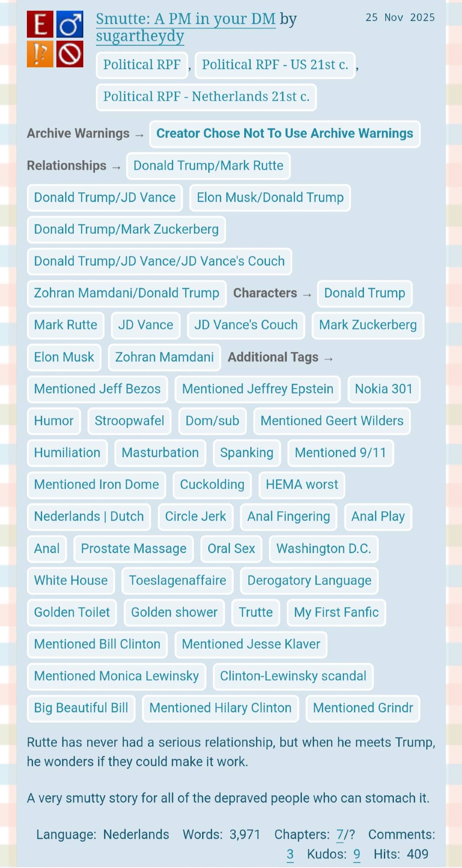Open the Nokia 301 tag
Image resolution: width=462 pixels, height=868 pixels.
click(383, 389)
